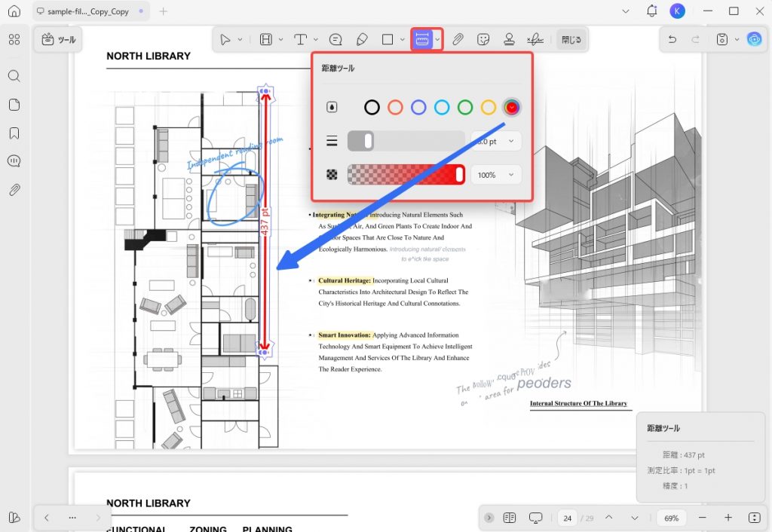Redo the last action

click(x=695, y=39)
